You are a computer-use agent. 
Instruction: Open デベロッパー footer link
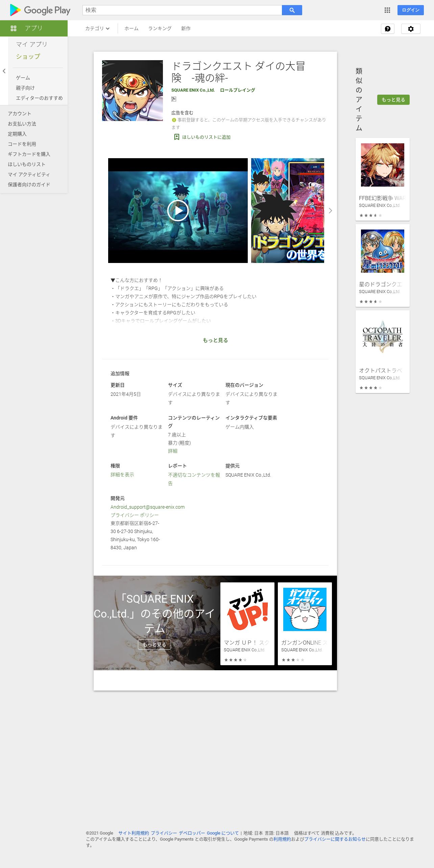point(192,833)
